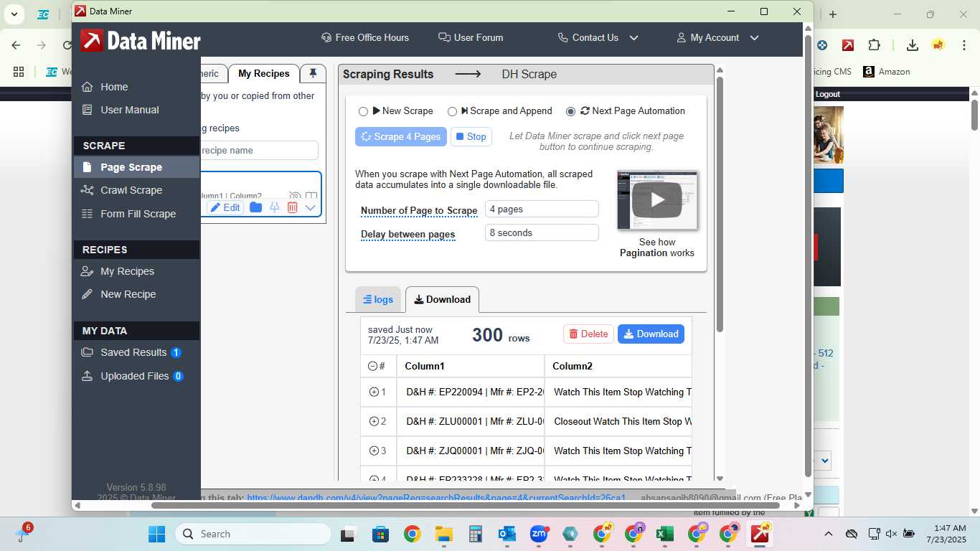Open Outlook from taskbar
The image size is (980, 551).
tap(507, 534)
